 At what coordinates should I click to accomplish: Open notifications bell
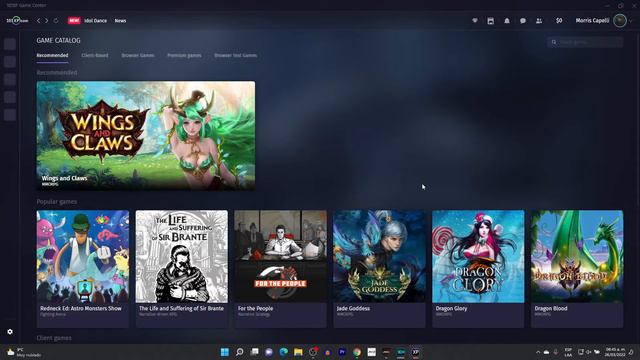[x=507, y=20]
